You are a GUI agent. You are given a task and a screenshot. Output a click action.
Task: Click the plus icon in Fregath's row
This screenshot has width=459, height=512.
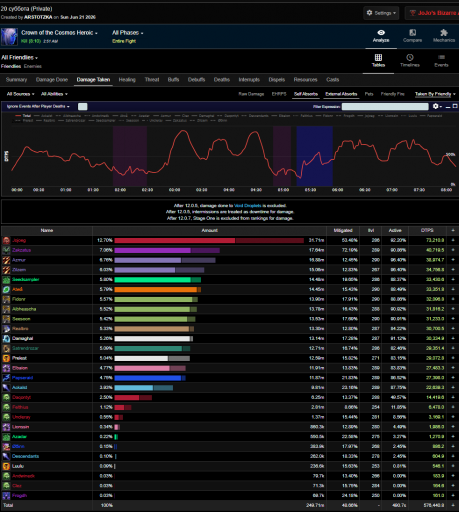453,496
